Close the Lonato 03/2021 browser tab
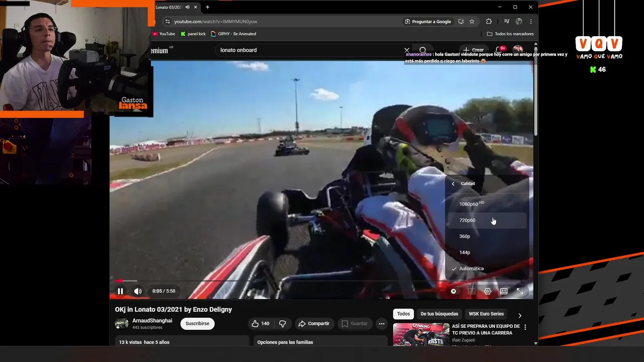The image size is (644, 362). pos(196,7)
